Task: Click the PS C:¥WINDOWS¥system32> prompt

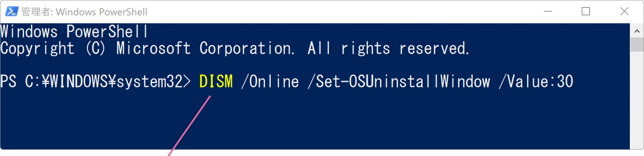Action: click(96, 81)
